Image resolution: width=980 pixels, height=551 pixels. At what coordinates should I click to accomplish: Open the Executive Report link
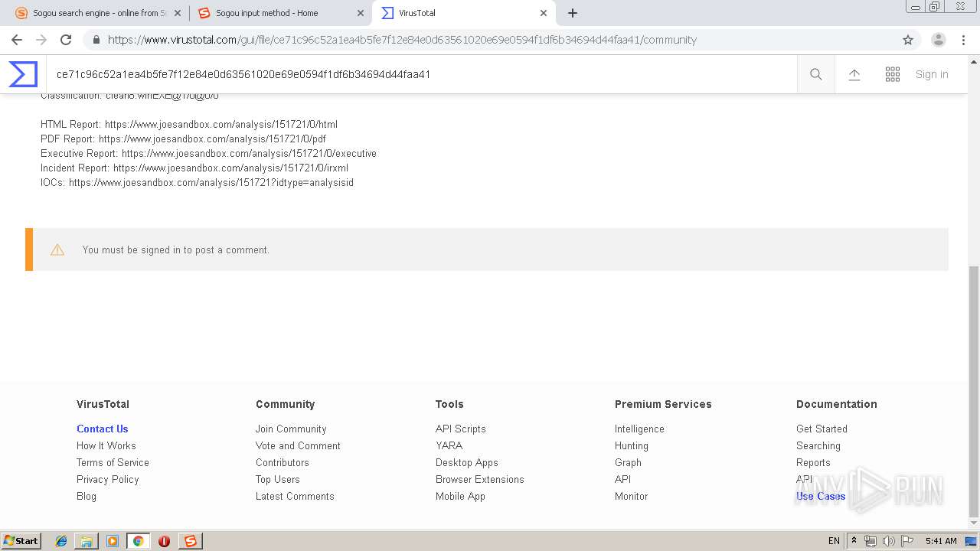click(249, 153)
